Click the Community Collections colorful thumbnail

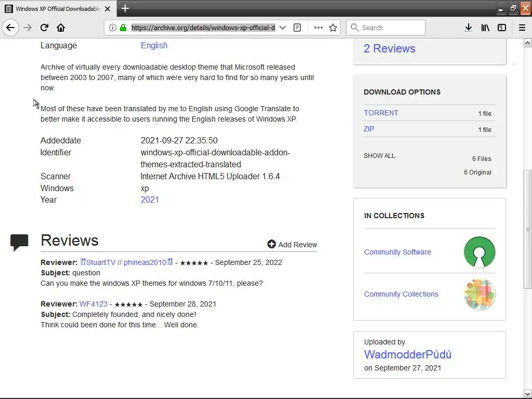click(x=480, y=294)
